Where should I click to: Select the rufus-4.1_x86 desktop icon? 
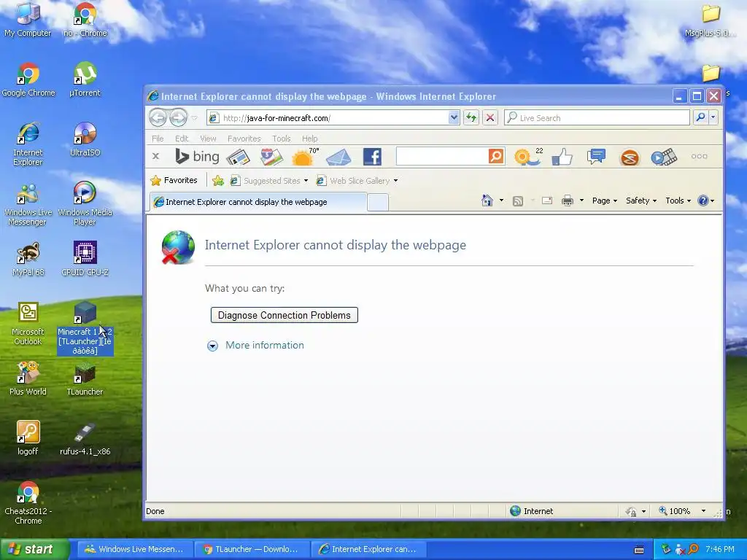[x=85, y=438]
